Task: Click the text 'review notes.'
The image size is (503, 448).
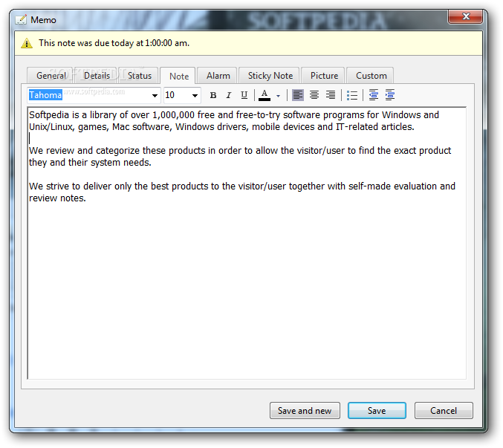Action: pos(57,198)
